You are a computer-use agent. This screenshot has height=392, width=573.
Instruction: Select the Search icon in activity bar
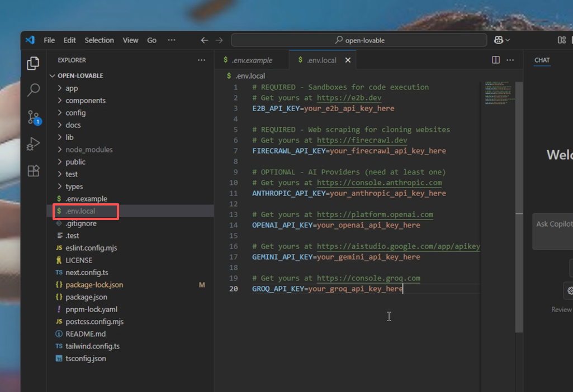(33, 89)
